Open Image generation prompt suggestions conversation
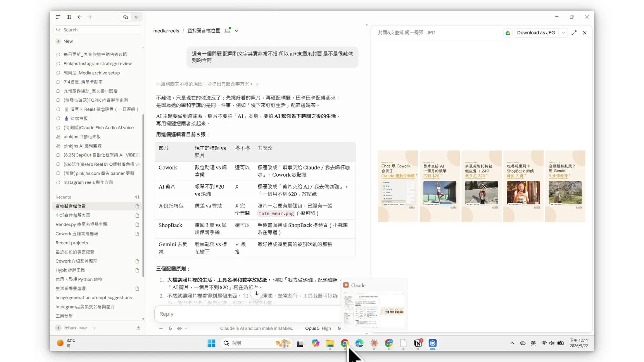This screenshot has width=644, height=362. 93,298
